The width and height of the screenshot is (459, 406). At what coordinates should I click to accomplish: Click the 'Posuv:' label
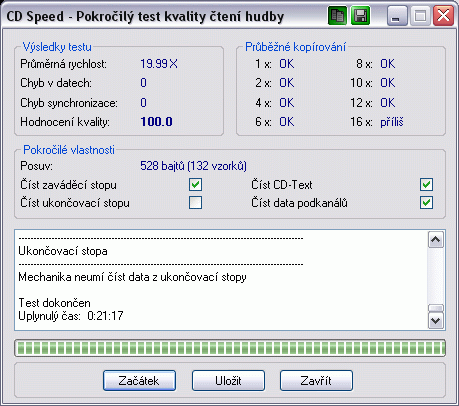click(36, 166)
